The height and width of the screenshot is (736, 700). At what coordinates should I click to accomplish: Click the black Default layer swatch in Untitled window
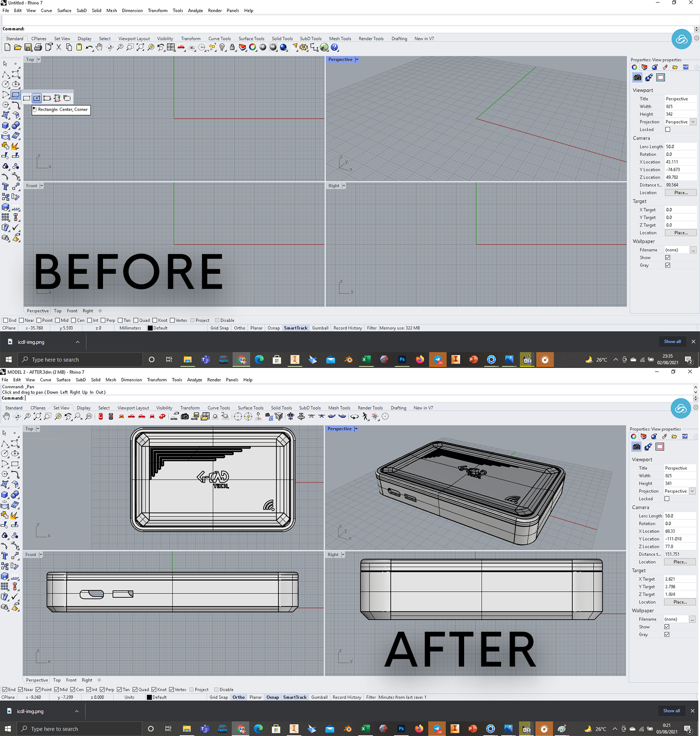coord(150,328)
